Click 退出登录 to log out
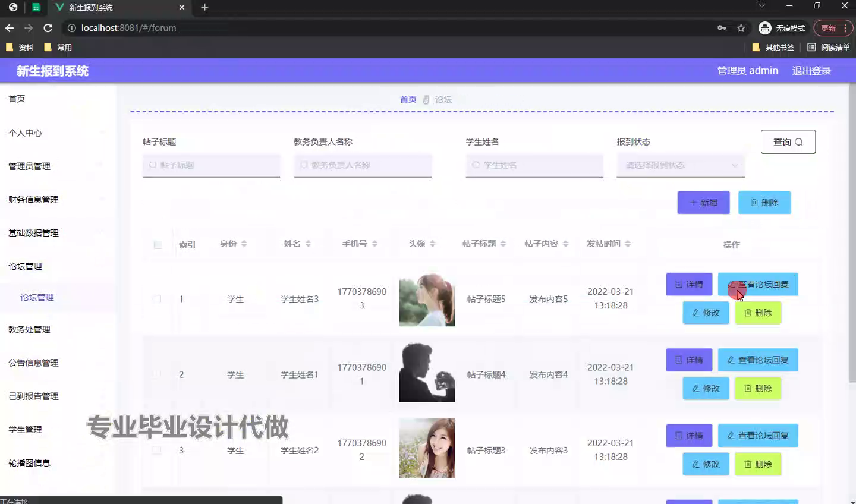 [x=811, y=71]
